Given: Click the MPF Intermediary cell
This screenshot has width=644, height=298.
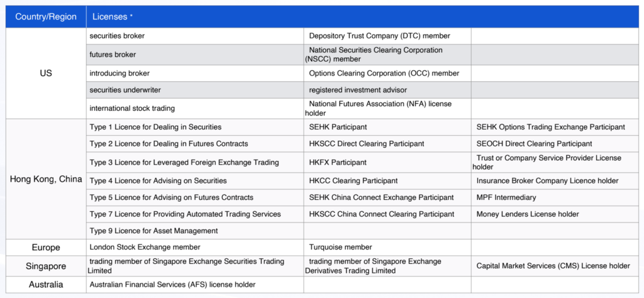Looking at the screenshot, I should click(555, 197).
